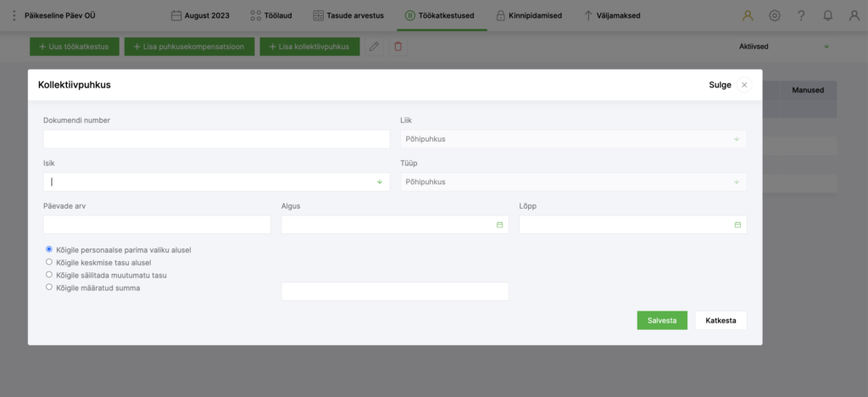Open the Liik dropdown
This screenshot has width=868, height=397.
[574, 139]
